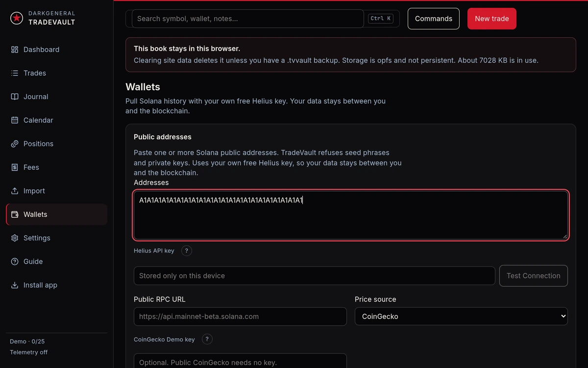Open the Positions page
Image resolution: width=588 pixels, height=368 pixels.
[57, 144]
